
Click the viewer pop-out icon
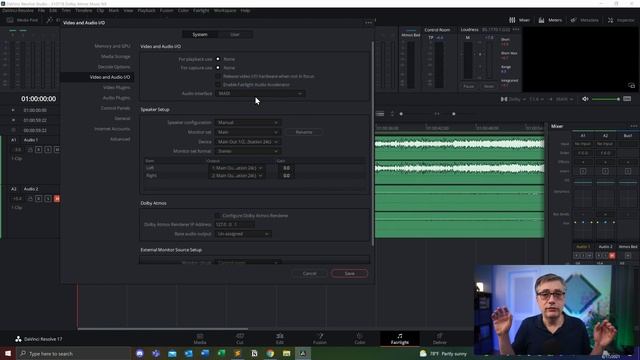[631, 86]
